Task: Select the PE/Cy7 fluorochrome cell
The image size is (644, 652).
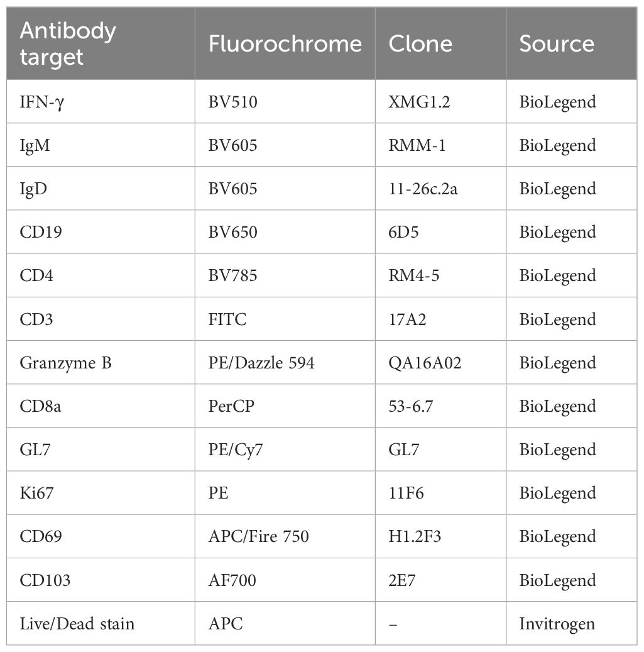Action: [x=285, y=449]
